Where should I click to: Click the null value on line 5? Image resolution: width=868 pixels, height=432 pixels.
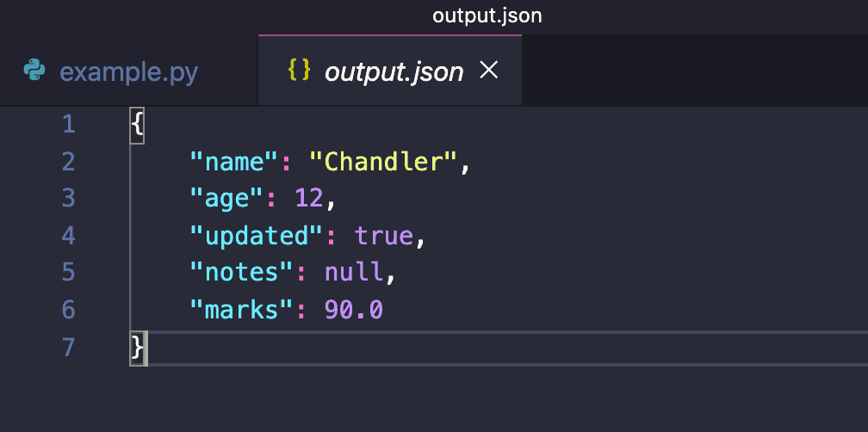coord(353,273)
